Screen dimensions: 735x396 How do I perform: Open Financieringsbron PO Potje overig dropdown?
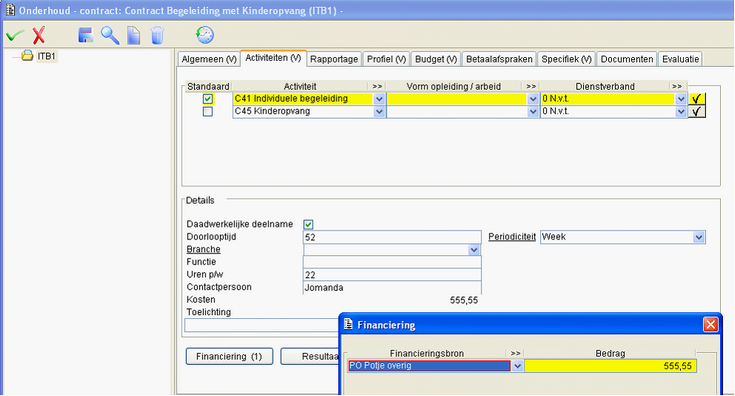(x=517, y=366)
